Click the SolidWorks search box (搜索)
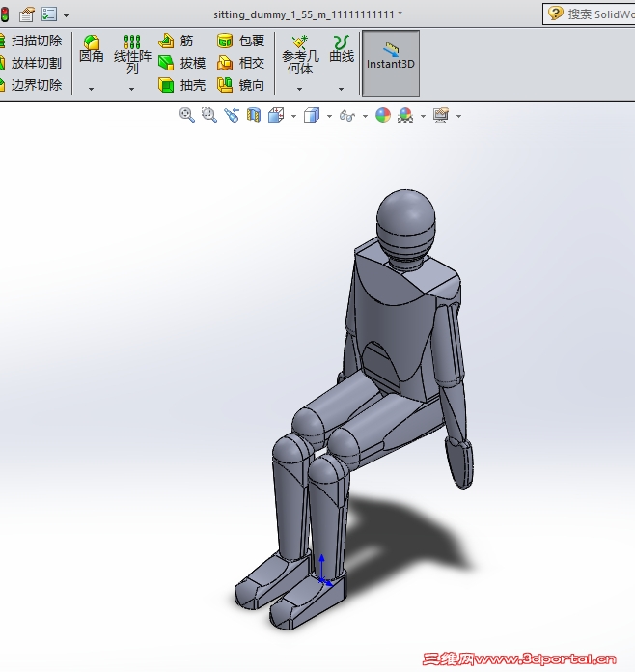Screen dimensions: 635x672 click(589, 14)
